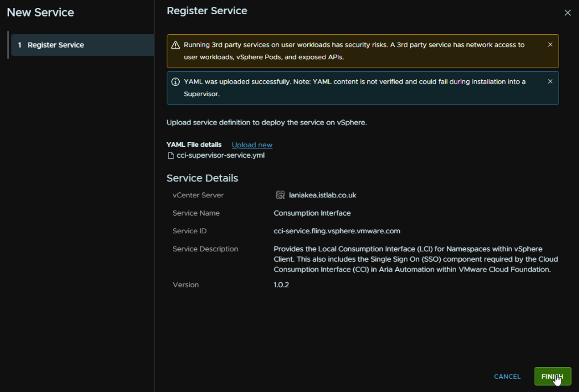The height and width of the screenshot is (392, 579).
Task: Click the laniakea.istlab.co.uk server name
Action: [322, 195]
